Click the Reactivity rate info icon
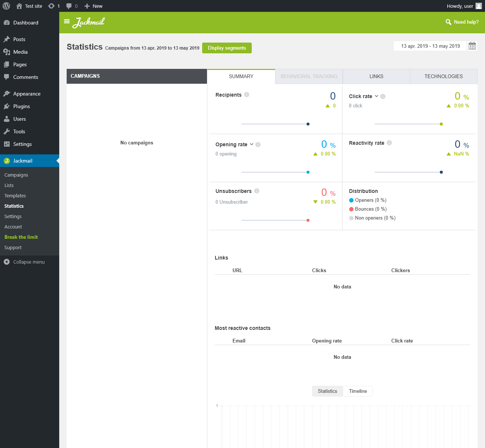Image resolution: width=485 pixels, height=448 pixels. (x=389, y=143)
